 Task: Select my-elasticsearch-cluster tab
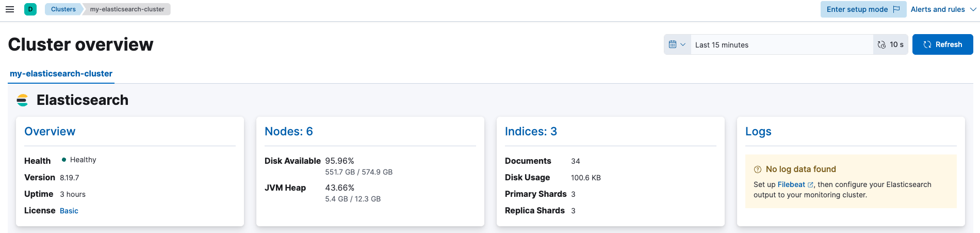(x=61, y=73)
